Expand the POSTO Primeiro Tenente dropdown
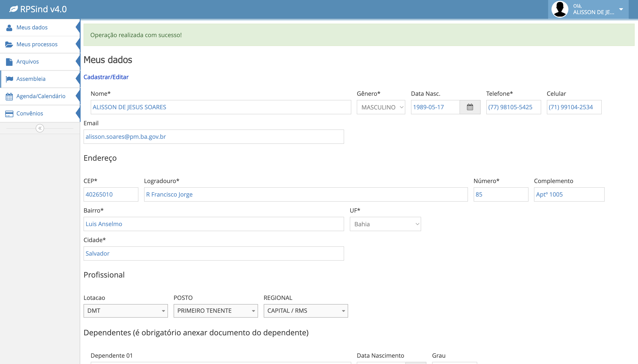This screenshot has height=364, width=638. tap(216, 311)
